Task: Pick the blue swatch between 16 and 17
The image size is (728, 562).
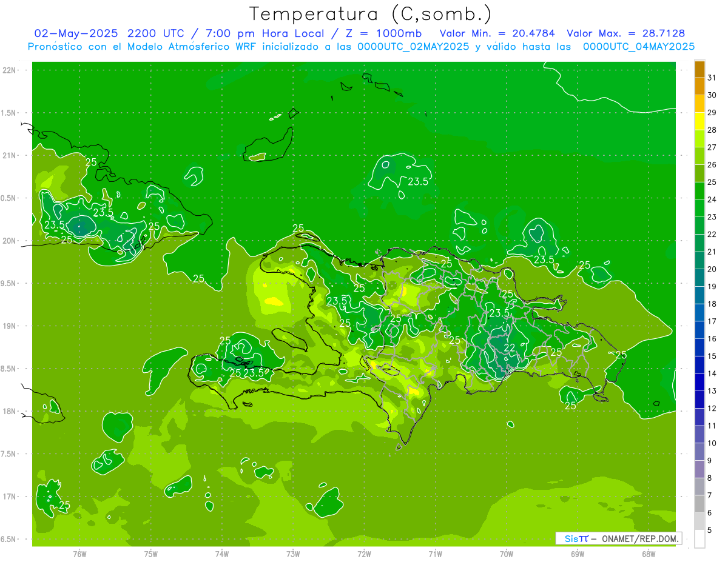Action: click(699, 330)
